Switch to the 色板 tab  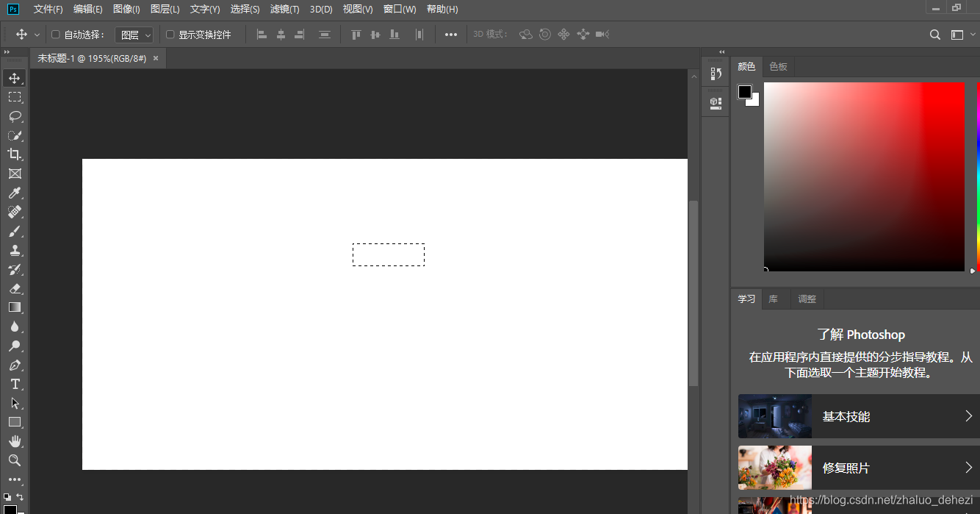pos(778,67)
